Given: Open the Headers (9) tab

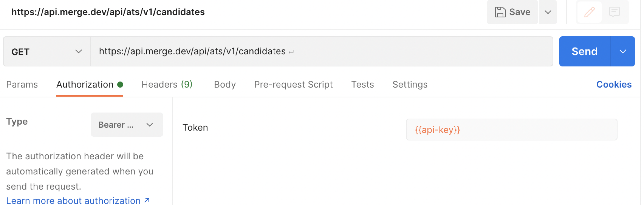Looking at the screenshot, I should [167, 85].
